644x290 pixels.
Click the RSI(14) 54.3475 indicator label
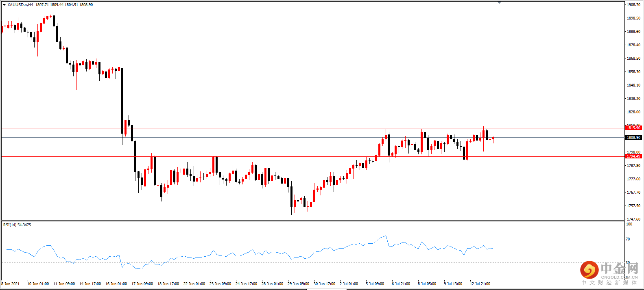point(17,225)
